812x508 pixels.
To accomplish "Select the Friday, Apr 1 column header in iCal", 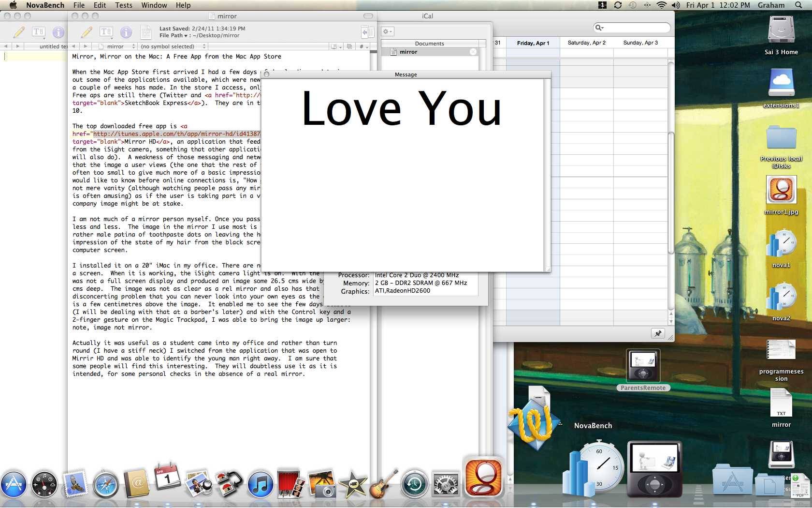I will [533, 43].
